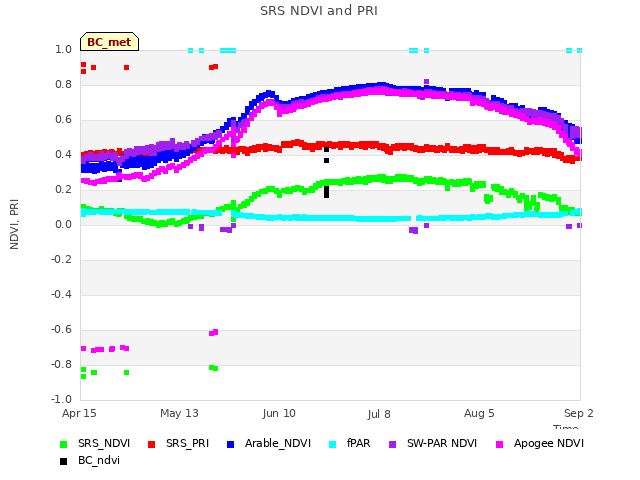
Task: Click the -1.0 y-axis tick label
Action: (61, 400)
